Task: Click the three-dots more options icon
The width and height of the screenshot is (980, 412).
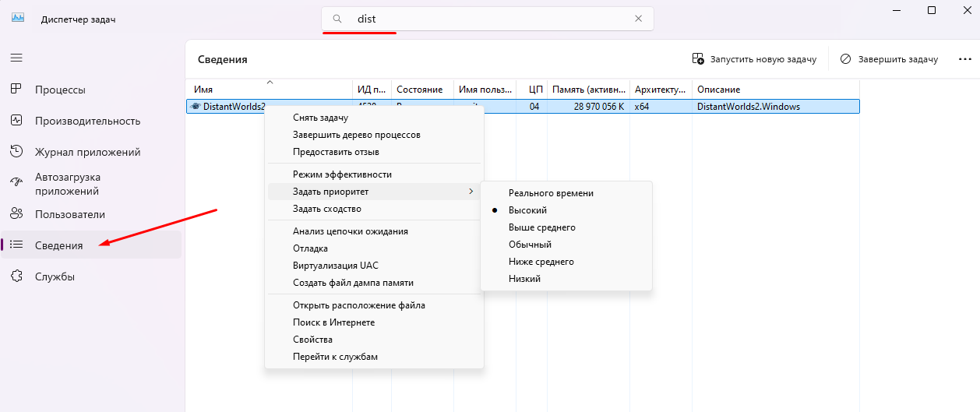Action: pyautogui.click(x=965, y=59)
